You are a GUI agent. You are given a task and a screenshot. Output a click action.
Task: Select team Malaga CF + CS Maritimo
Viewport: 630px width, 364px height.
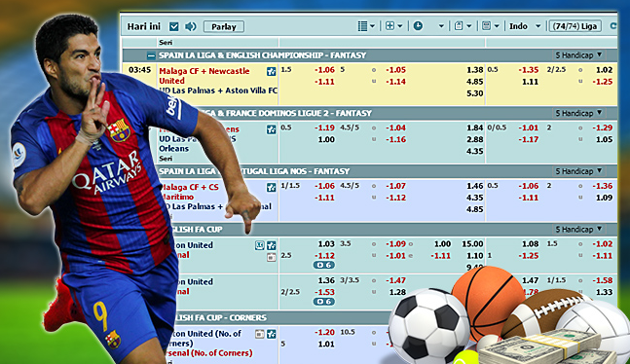pos(189,192)
